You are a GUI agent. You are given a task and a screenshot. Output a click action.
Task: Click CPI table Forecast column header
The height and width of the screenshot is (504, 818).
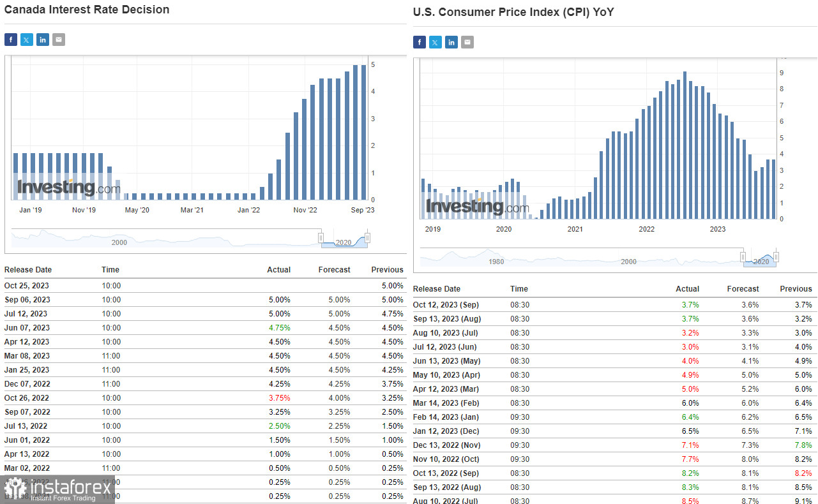coord(743,289)
